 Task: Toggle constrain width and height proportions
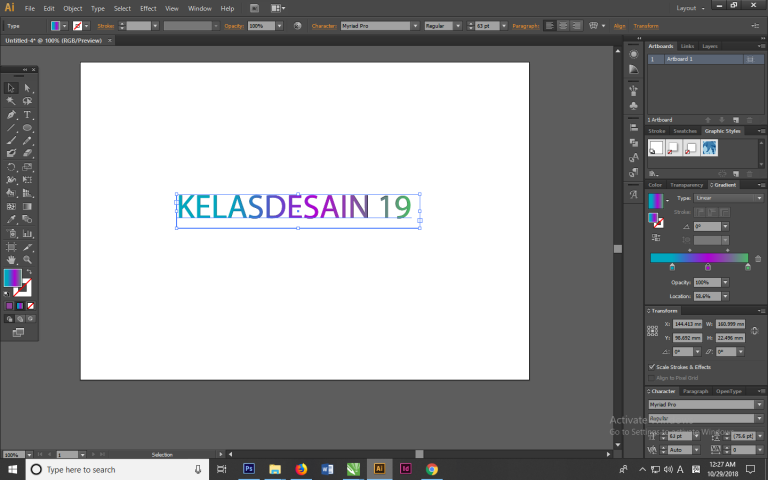pos(757,332)
